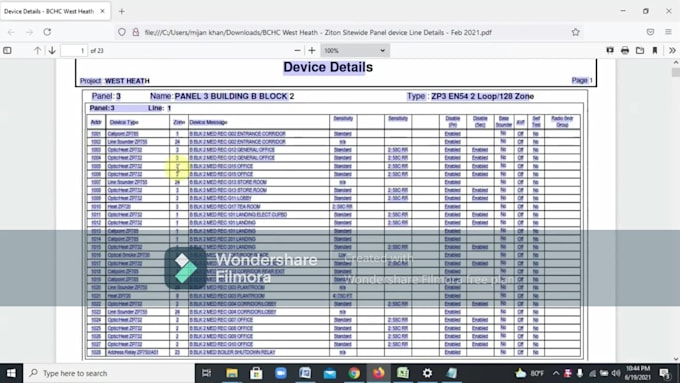Open the notifications action center
This screenshot has width=680, height=383.
665,373
